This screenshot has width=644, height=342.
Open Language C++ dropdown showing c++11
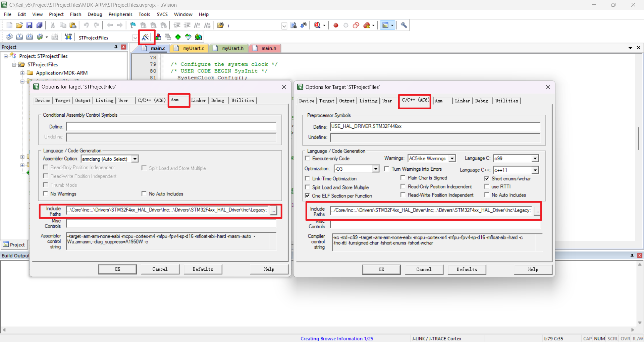(535, 170)
